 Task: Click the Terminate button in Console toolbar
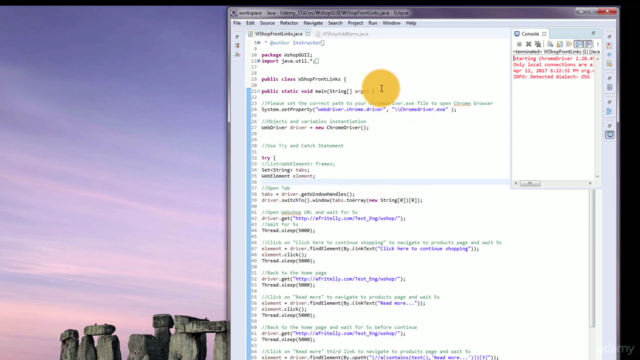click(x=519, y=44)
